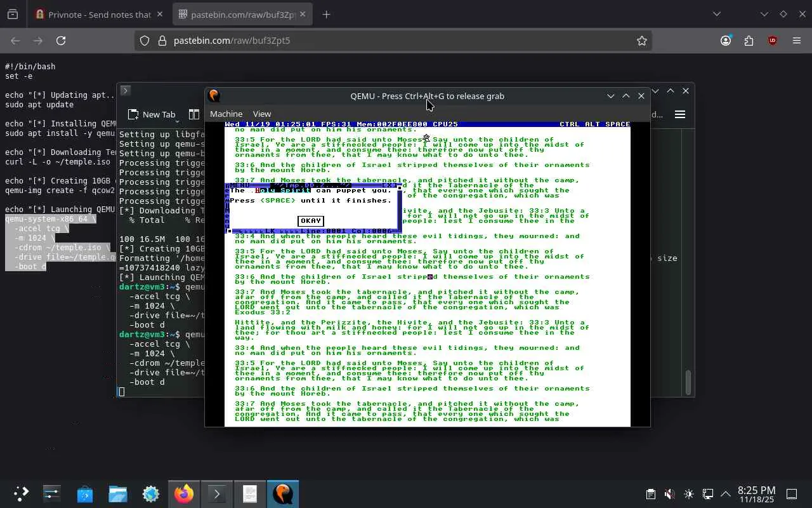The width and height of the screenshot is (812, 508).
Task: Open the uBlock Origin extension icon
Action: tap(773, 41)
